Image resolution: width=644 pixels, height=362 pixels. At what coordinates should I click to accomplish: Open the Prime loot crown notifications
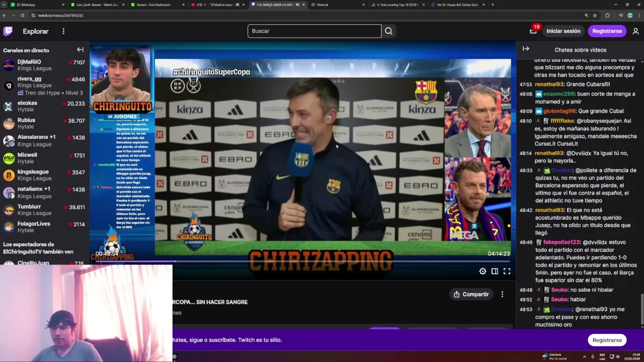coord(533,31)
